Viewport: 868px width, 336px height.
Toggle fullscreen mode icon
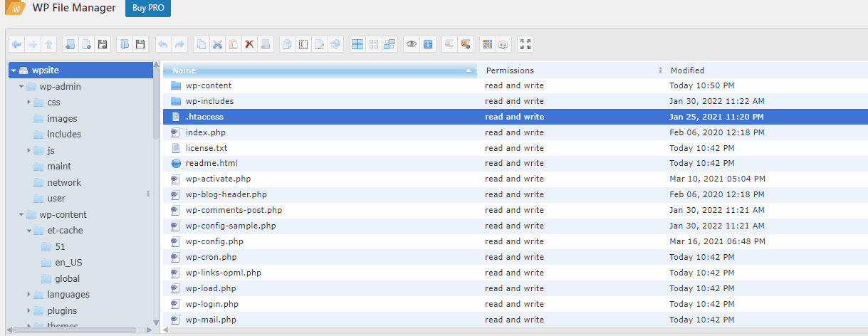[525, 44]
